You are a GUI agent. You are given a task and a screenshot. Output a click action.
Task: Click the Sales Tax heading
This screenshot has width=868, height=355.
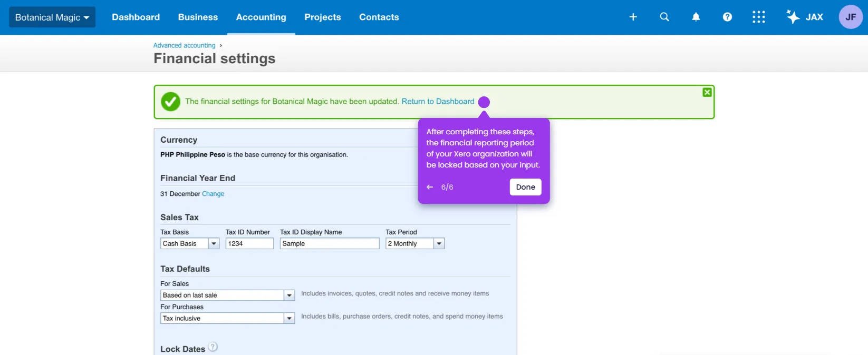(x=179, y=217)
